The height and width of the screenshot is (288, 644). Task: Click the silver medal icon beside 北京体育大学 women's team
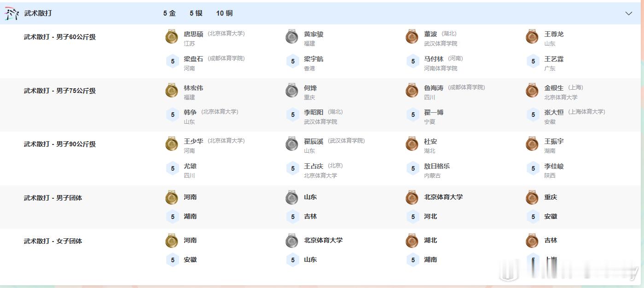[292, 241]
